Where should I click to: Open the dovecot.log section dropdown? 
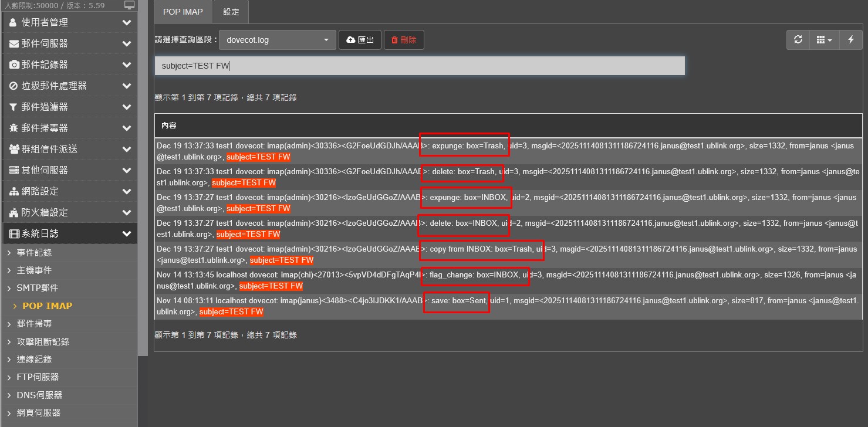click(x=278, y=40)
